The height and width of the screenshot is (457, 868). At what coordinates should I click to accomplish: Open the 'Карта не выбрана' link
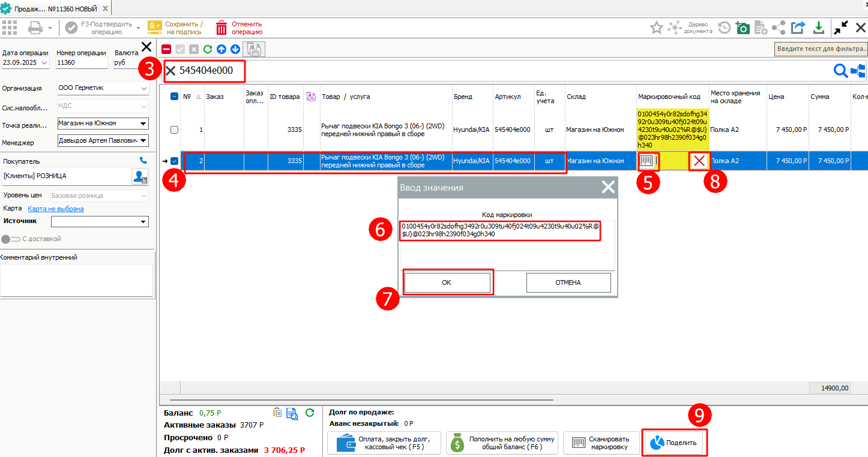(x=56, y=209)
